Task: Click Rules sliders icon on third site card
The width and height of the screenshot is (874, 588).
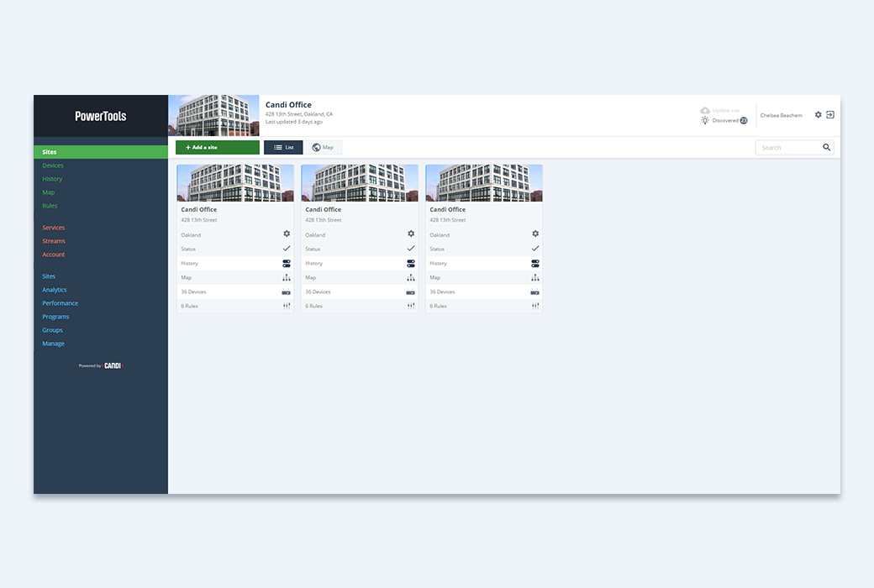Action: [x=535, y=306]
